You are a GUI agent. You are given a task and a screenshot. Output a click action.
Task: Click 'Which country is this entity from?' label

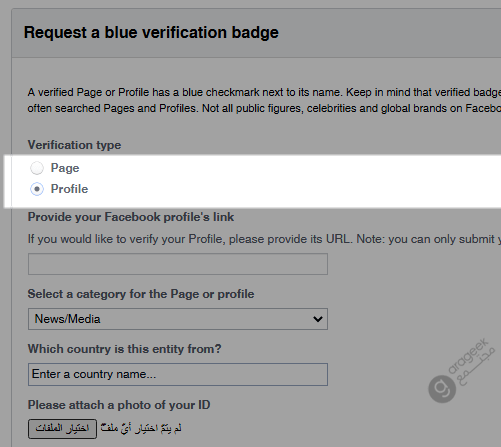124,349
